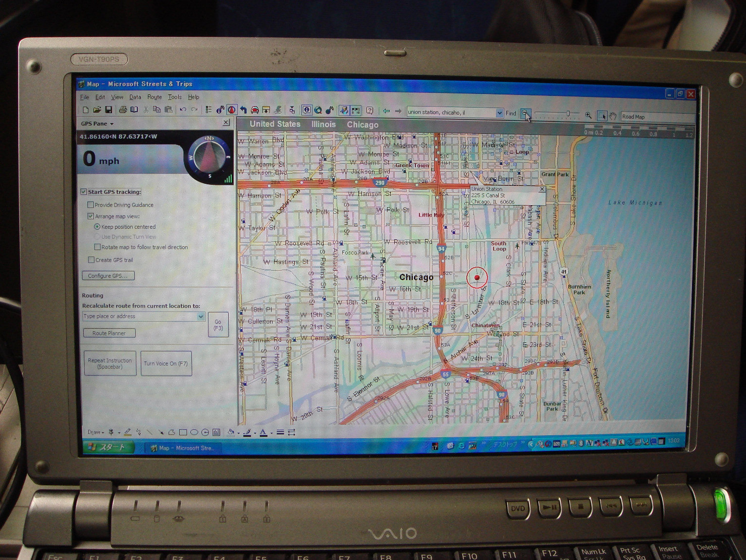Open the Draw menu dropdown

tap(95, 432)
